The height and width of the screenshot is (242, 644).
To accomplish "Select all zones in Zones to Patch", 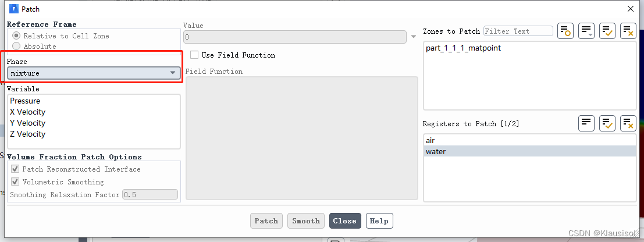I will [607, 31].
